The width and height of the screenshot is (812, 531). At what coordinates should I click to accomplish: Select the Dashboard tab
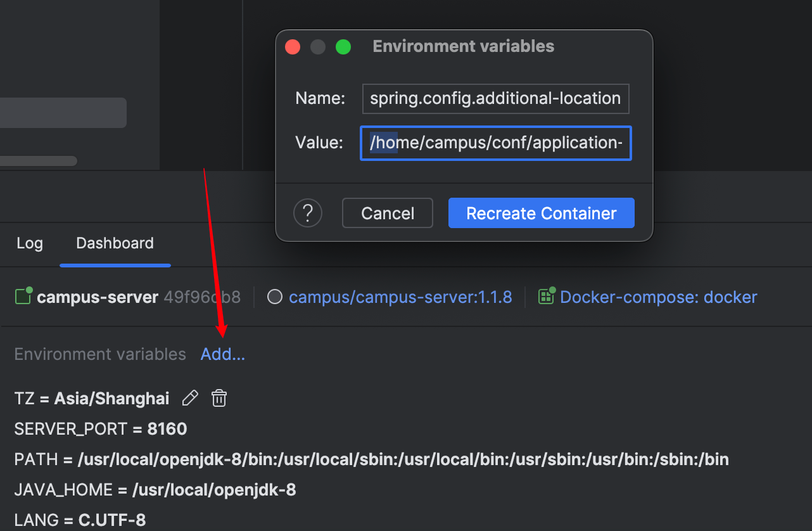pyautogui.click(x=115, y=243)
